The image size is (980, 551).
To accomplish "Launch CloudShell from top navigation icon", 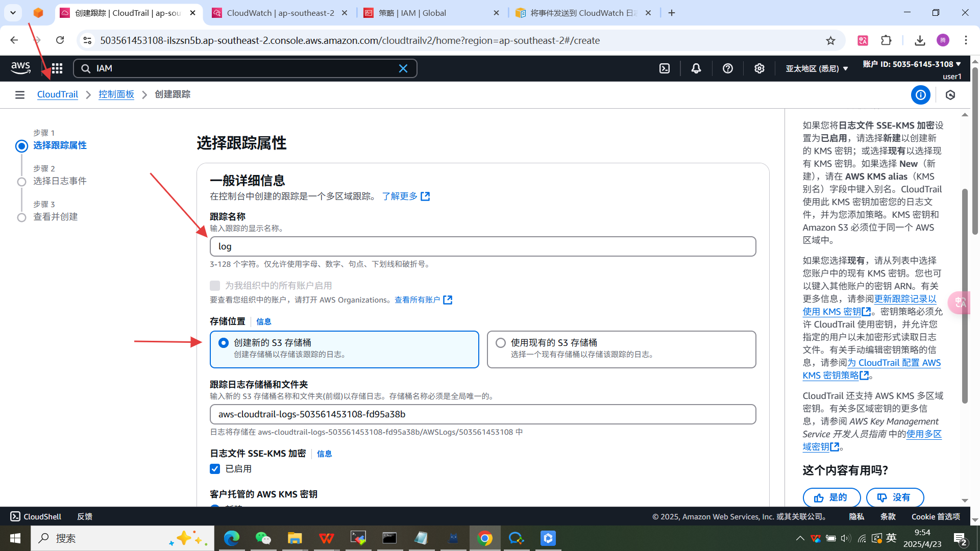I will point(664,68).
